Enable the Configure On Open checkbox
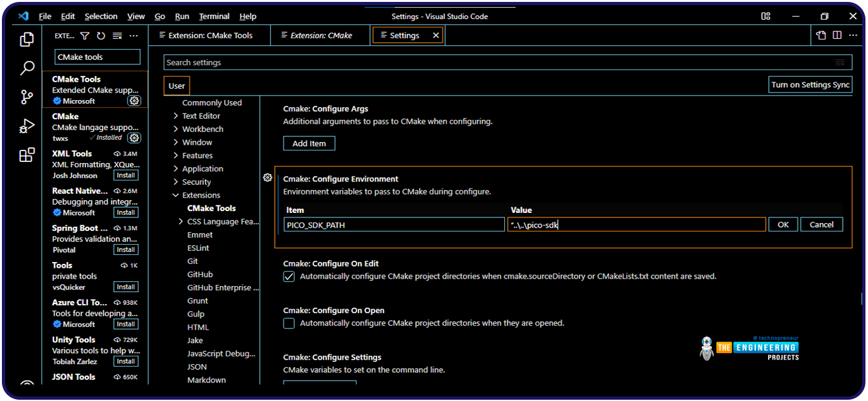This screenshot has height=401, width=868. point(289,323)
